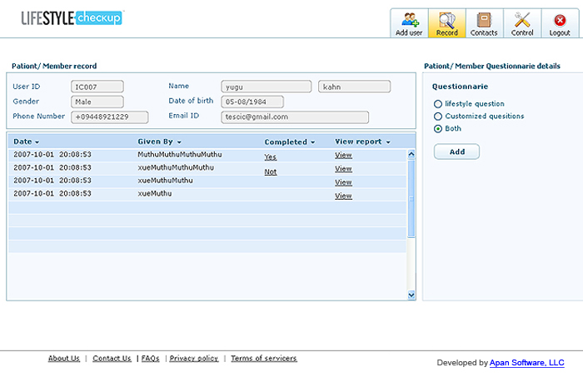View report for xueMuthuMuthu row
The image size is (583, 392).
(343, 182)
